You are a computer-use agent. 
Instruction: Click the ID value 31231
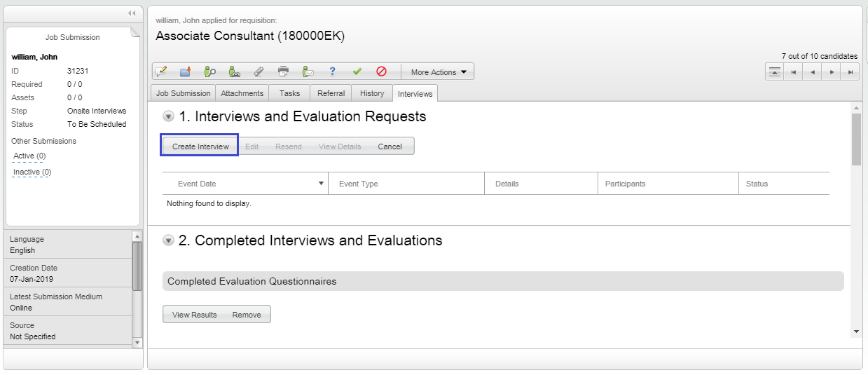pos(78,71)
